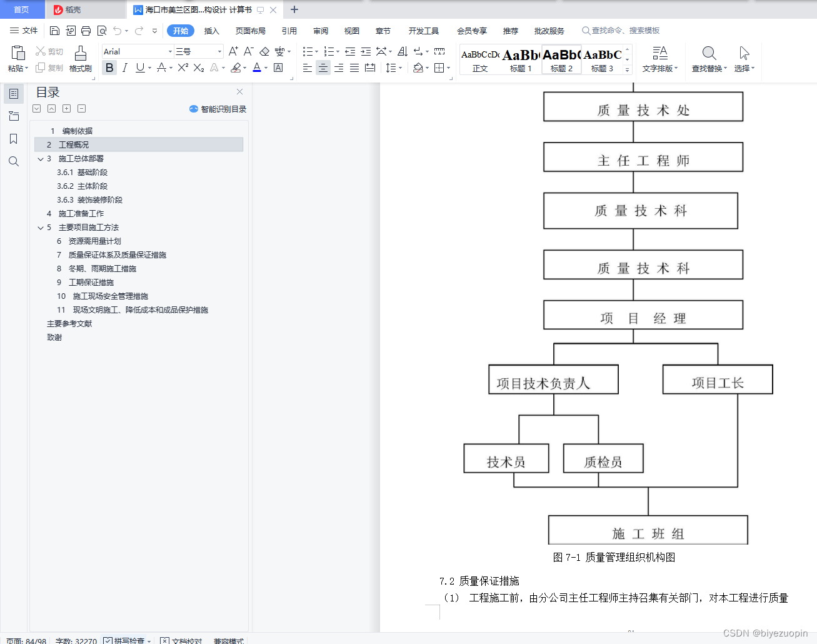This screenshot has width=817, height=644.
Task: Open the 文件 menu
Action: point(24,31)
